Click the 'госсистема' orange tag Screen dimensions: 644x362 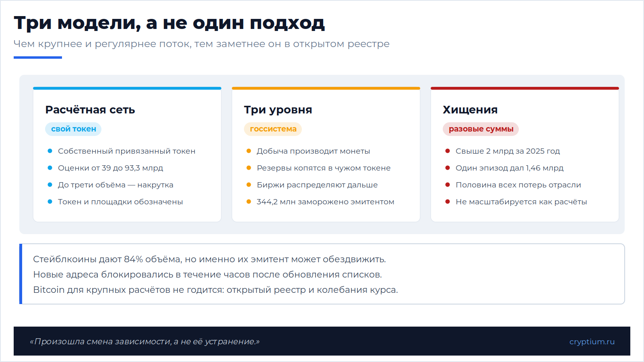click(x=273, y=129)
